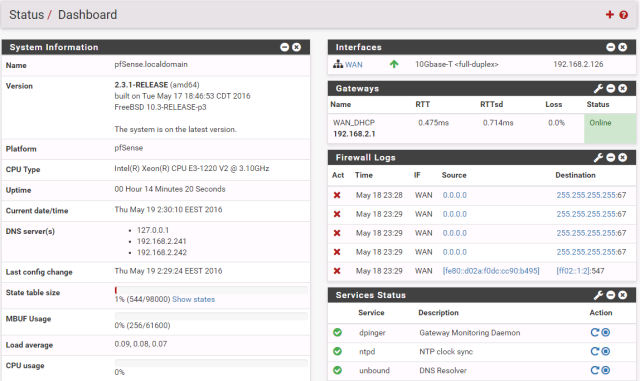Click the Dashboard breadcrumb title
This screenshot has width=640, height=381.
click(87, 15)
